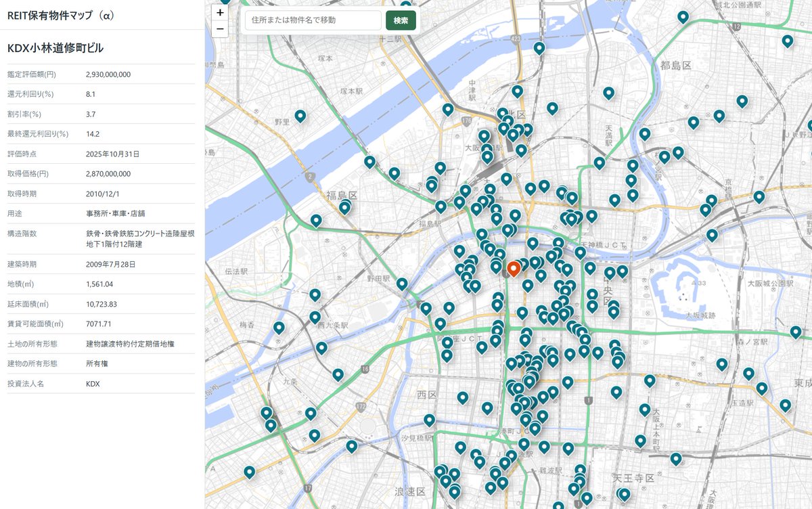Viewport: 812px width, 509px height.
Task: Select building ownership value 所有権
Action: (96, 363)
